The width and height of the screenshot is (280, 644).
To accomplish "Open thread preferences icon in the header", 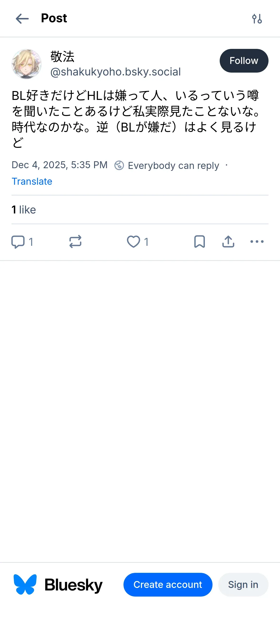I will point(257,19).
